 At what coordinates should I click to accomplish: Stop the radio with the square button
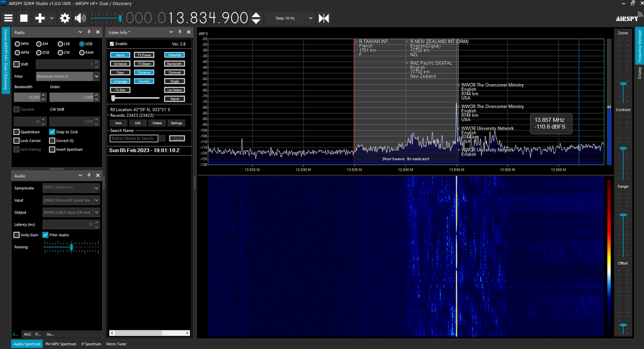[24, 18]
